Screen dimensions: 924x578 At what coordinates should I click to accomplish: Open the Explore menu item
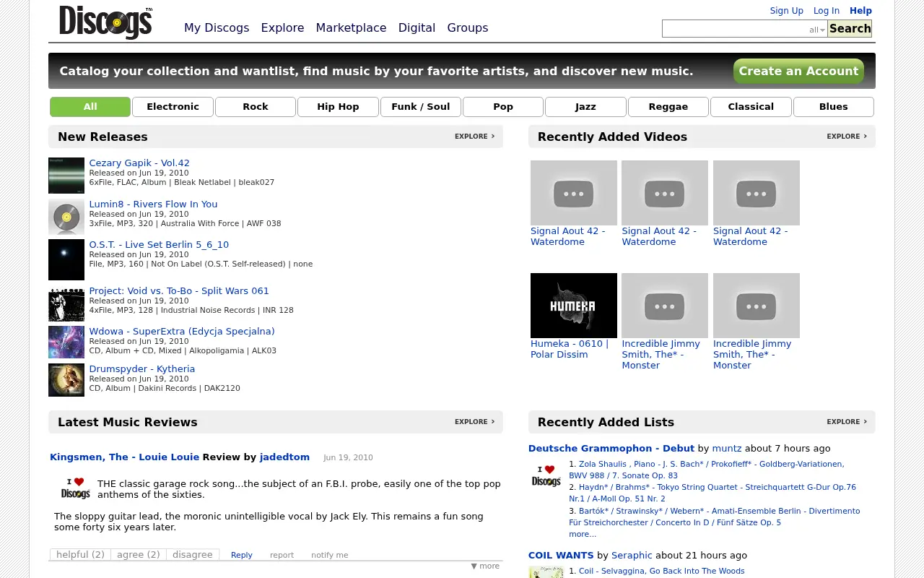[282, 28]
